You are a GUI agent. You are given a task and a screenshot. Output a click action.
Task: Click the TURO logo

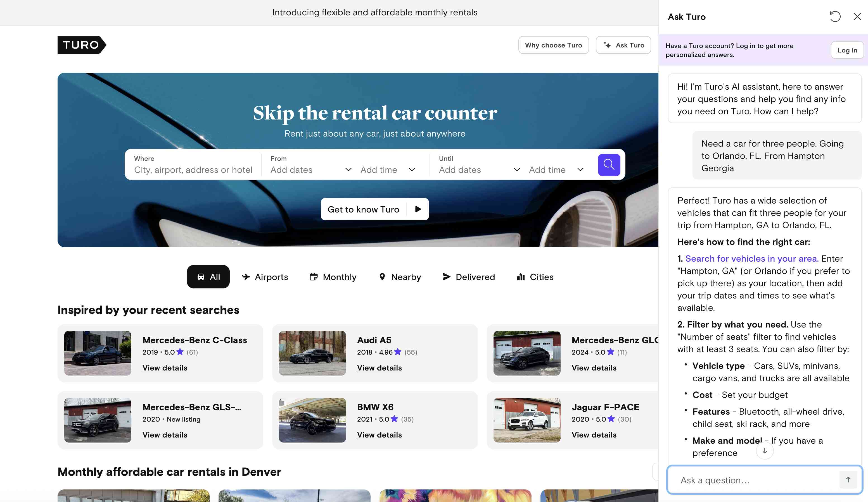click(x=82, y=45)
